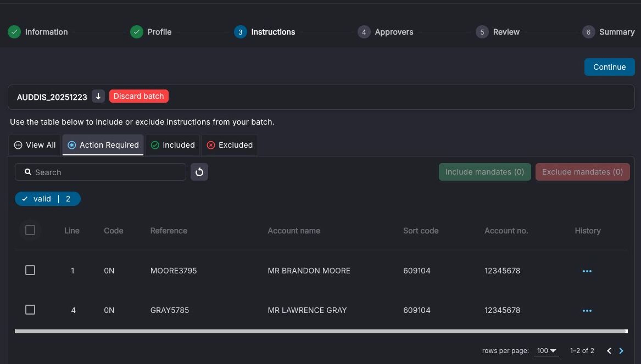641x364 pixels.
Task: Tick checkbox for MR LAWRENCE GRAY row
Action: pos(30,310)
